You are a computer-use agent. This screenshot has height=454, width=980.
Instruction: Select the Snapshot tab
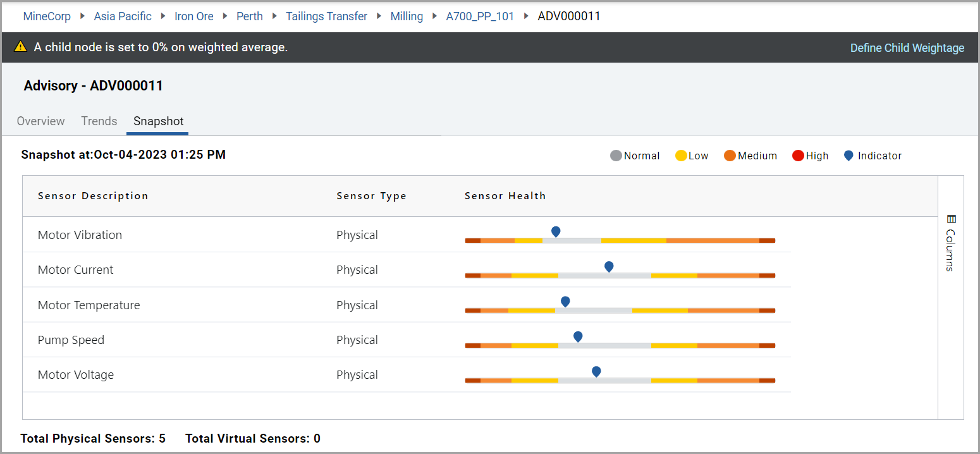[x=158, y=121]
